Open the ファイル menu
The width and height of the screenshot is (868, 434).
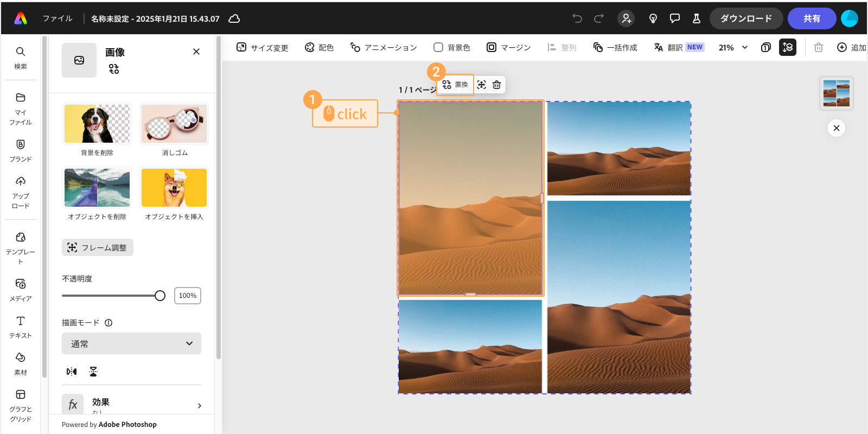(x=58, y=18)
